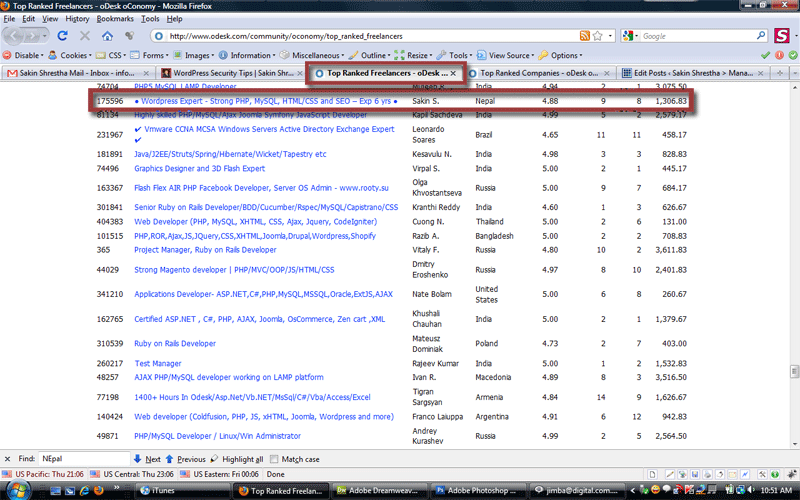Click the Google search box

tap(695, 36)
